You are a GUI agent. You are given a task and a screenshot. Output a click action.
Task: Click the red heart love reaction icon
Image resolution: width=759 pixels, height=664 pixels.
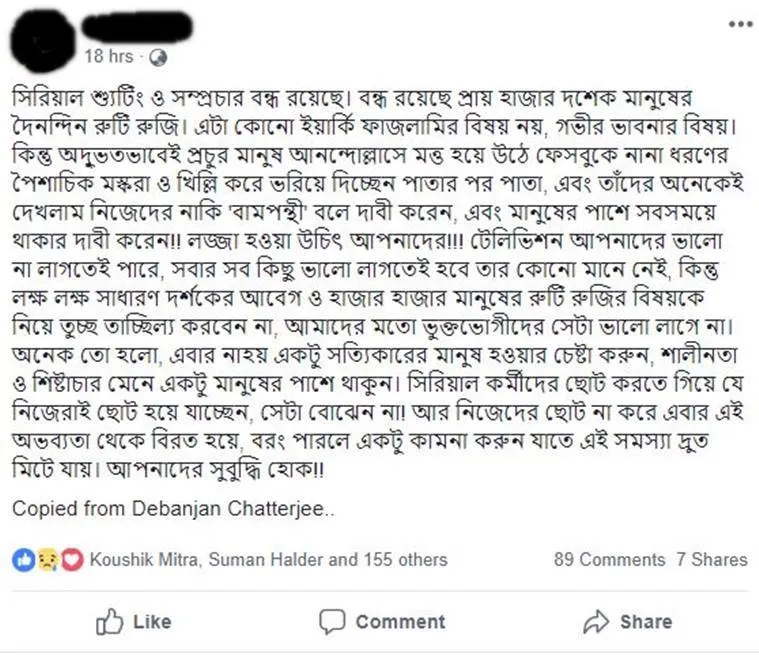click(72, 560)
